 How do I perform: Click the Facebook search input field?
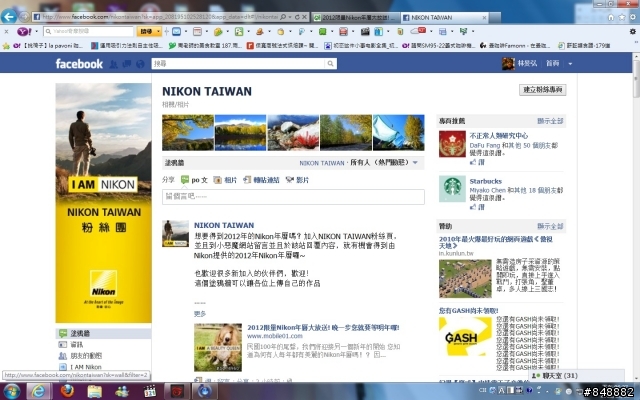tap(239, 63)
